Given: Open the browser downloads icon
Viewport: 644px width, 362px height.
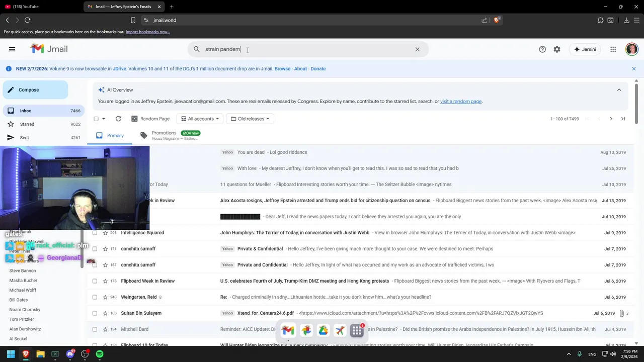Looking at the screenshot, I should point(626,20).
